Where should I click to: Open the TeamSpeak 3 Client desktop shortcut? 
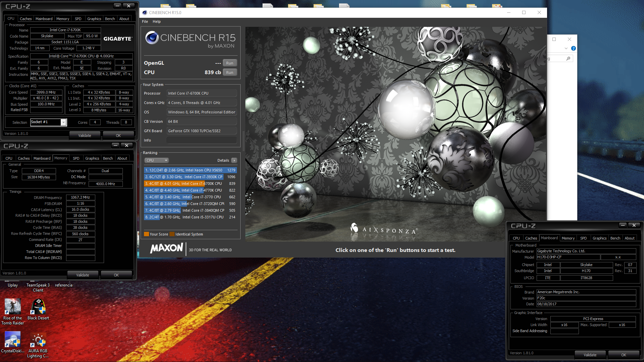[x=38, y=288]
